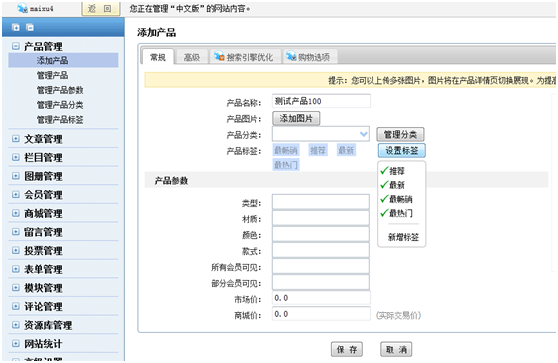Click the expand-all icon in sidebar header
Screen dimensions: 558x363
[16, 27]
